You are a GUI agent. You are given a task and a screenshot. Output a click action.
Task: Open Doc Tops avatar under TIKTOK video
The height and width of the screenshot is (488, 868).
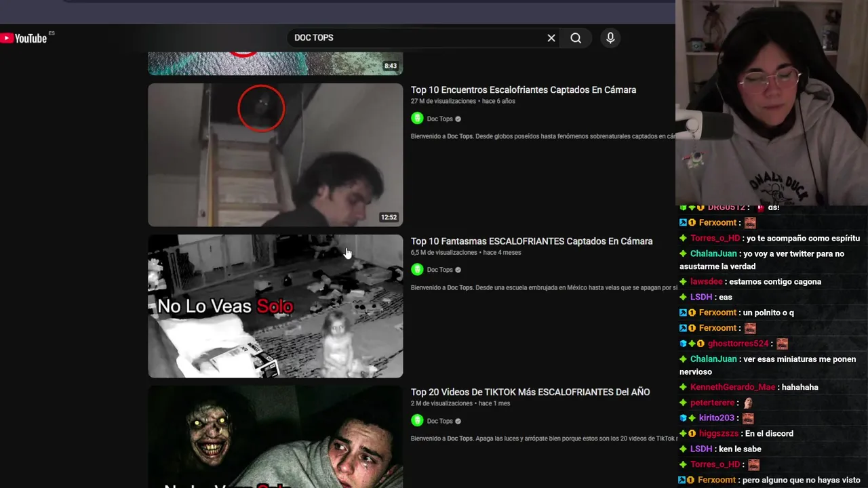click(417, 421)
